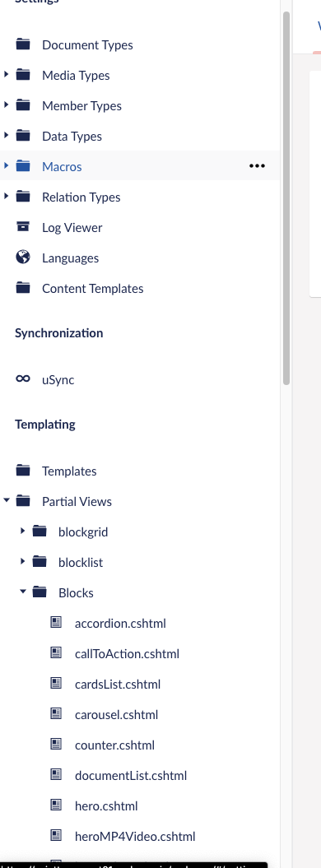Click the Templates folder icon
Image resolution: width=321 pixels, height=868 pixels.
tap(23, 470)
